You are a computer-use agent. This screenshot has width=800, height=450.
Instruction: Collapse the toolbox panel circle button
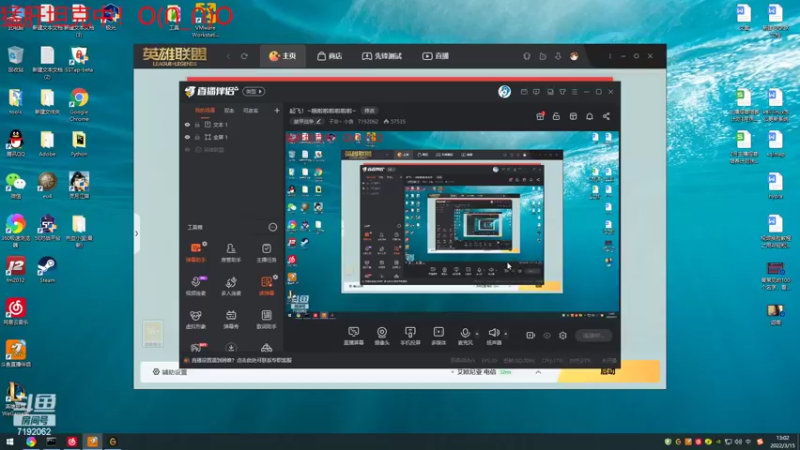273,227
